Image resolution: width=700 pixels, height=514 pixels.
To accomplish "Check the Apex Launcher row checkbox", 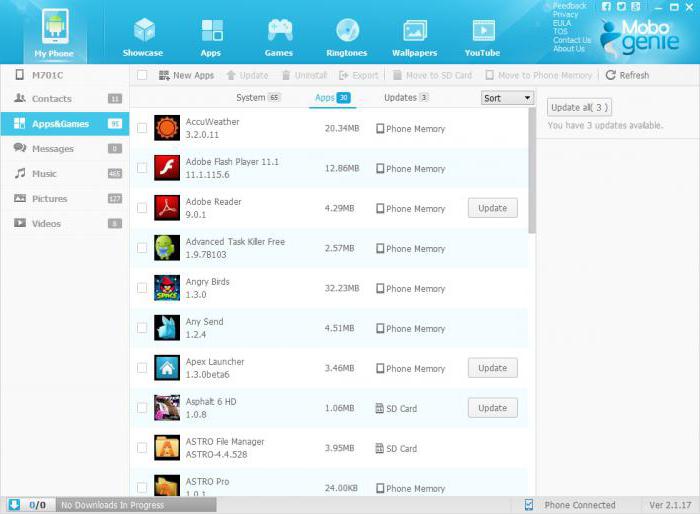I will 142,368.
